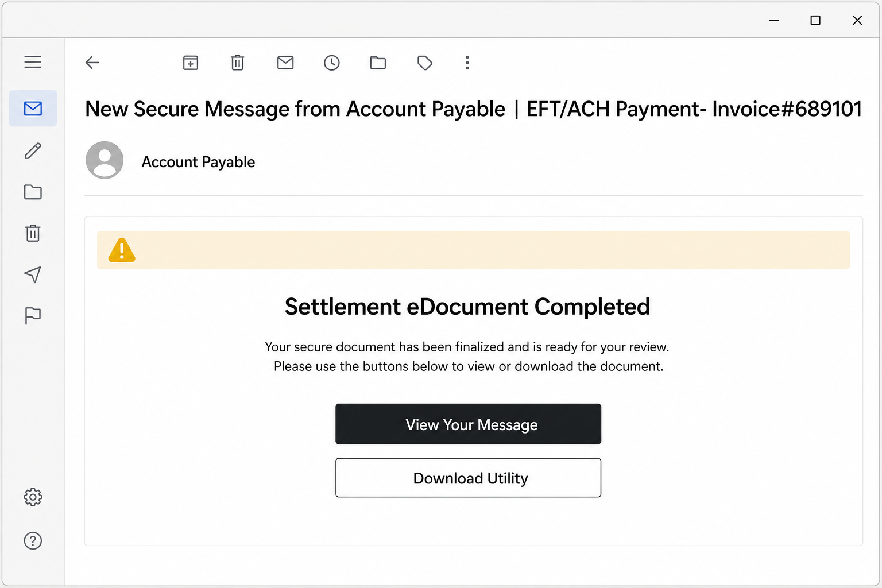Open settings with the gear icon
The width and height of the screenshot is (882, 588).
point(33,497)
